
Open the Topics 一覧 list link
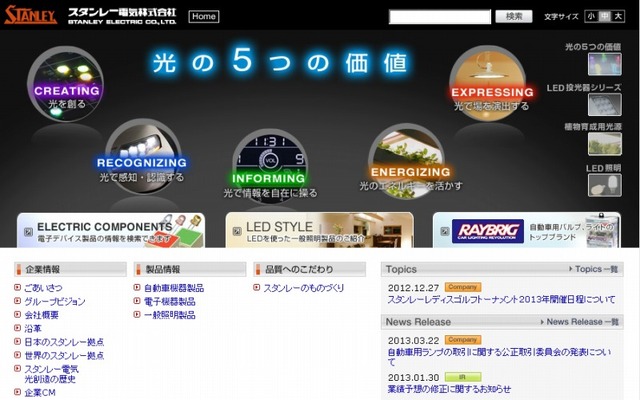593,269
